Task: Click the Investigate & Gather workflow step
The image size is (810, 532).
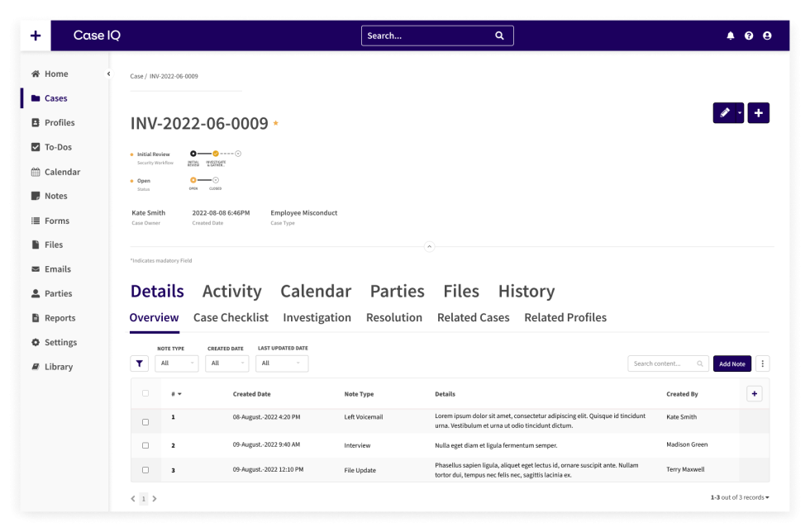Action: point(216,154)
